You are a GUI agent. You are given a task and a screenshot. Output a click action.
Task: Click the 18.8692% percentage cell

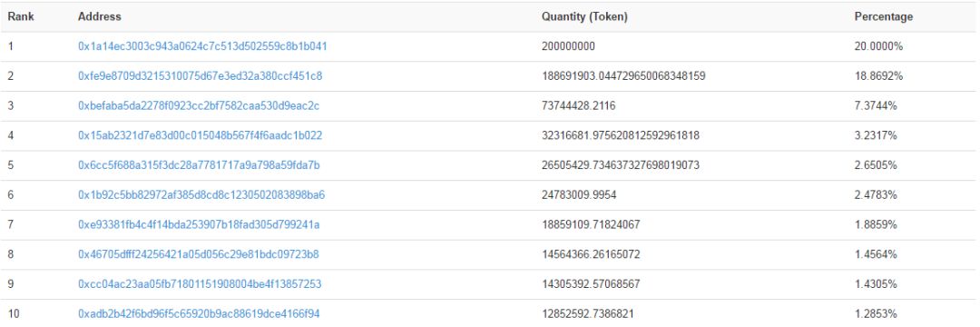coord(878,76)
